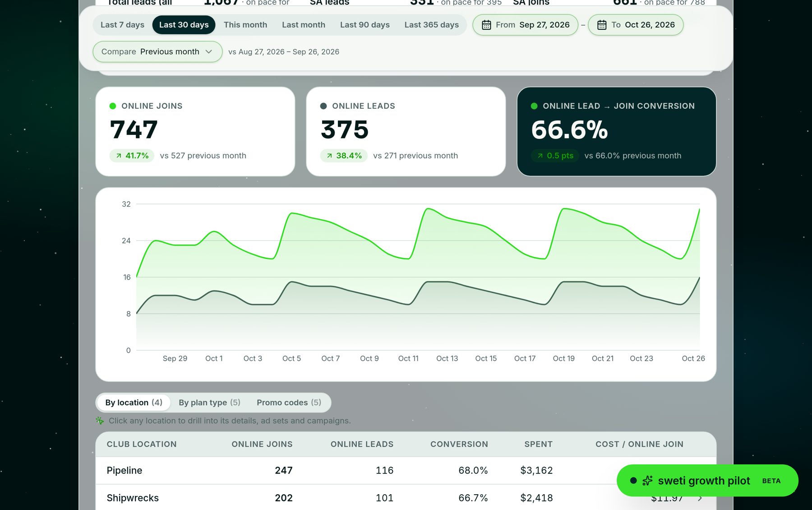This screenshot has width=812, height=510.
Task: Select the Last 7 days range
Action: coord(122,25)
